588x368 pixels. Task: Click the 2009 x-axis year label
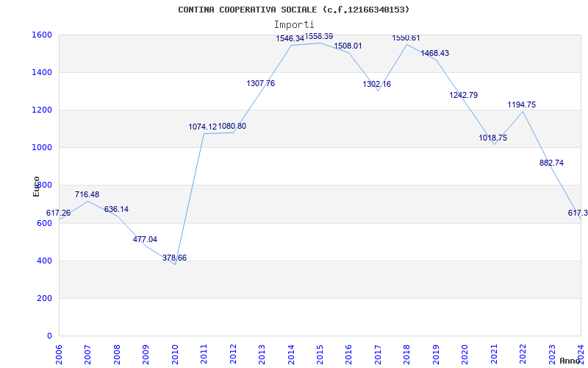(x=146, y=355)
